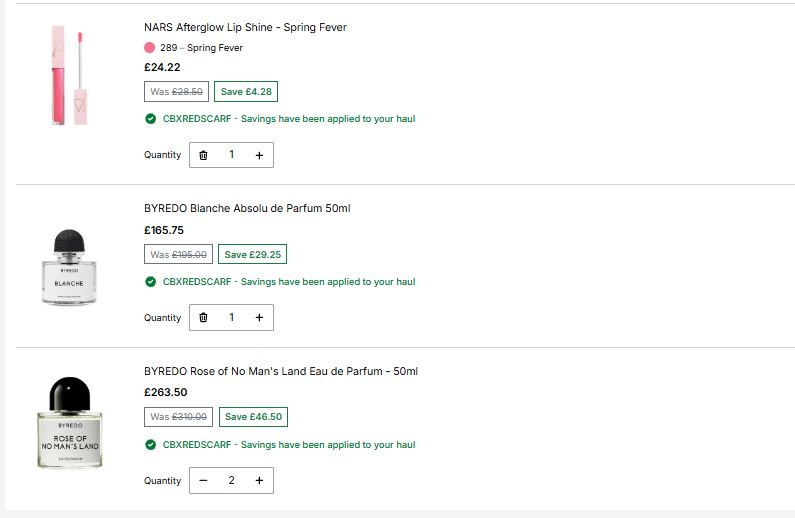Add one more BYREDO Blanche with plus
The image size is (795, 518).
click(x=259, y=317)
